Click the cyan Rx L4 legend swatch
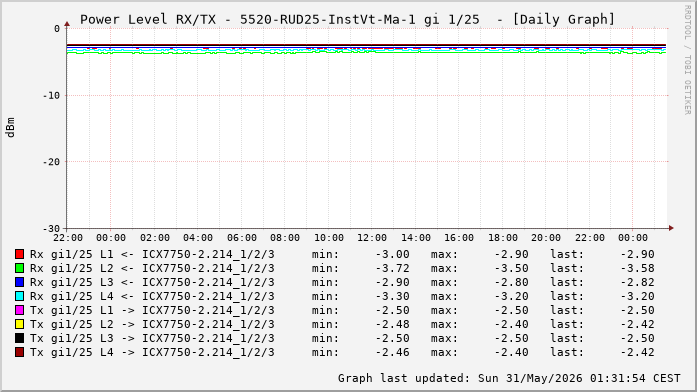697x392 pixels. 19,296
